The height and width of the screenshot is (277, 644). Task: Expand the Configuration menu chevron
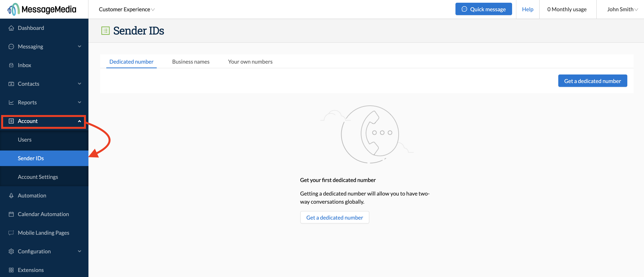(80, 252)
